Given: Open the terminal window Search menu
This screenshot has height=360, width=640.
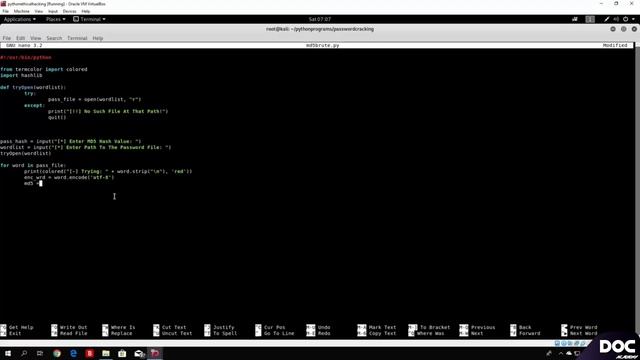Looking at the screenshot, I should click(54, 38).
